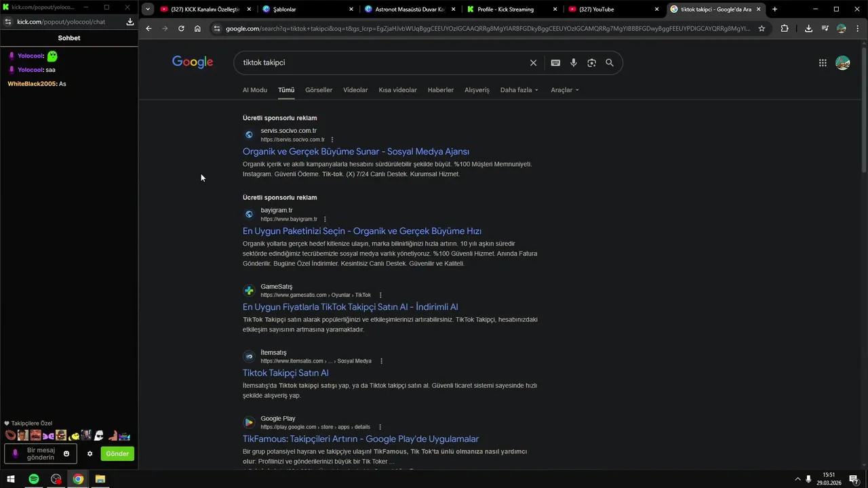Open a new Chrome tab

[774, 9]
